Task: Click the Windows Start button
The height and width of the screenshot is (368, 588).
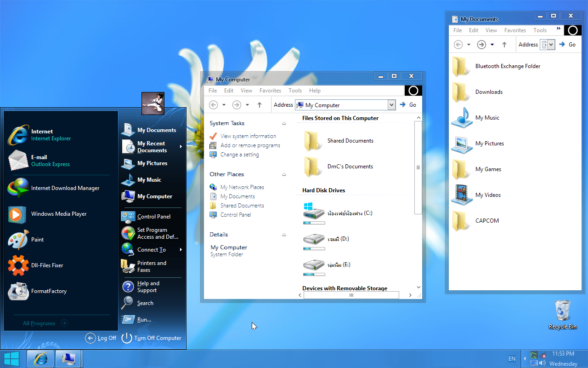Action: pyautogui.click(x=11, y=358)
